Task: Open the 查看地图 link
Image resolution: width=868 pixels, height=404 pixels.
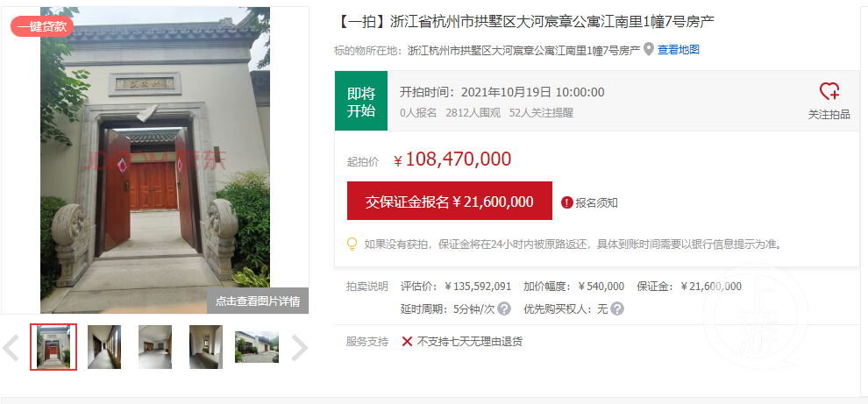Action: point(678,50)
